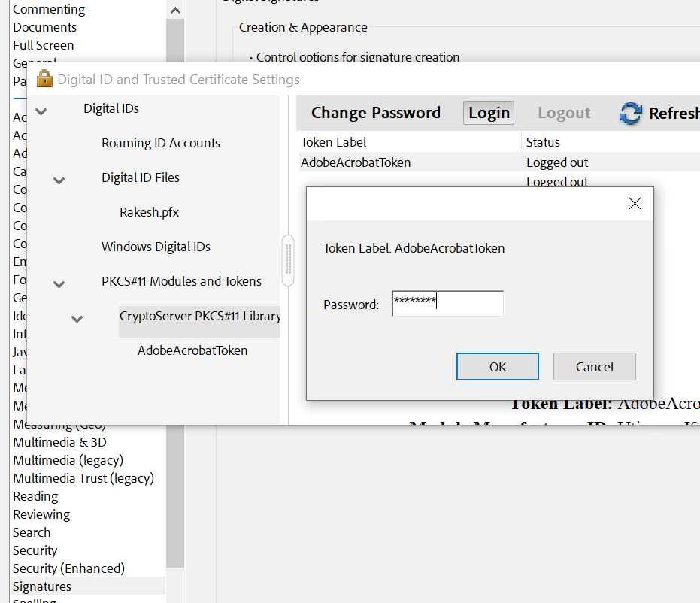Select PKCS#11 Modules and Tokens item
Viewport: 700px width, 603px height.
181,281
